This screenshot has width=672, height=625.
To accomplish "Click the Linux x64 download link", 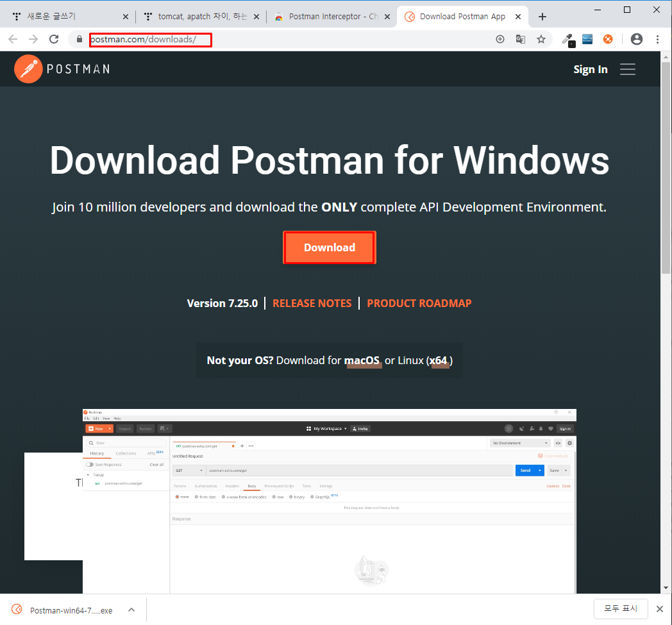I will 438,361.
